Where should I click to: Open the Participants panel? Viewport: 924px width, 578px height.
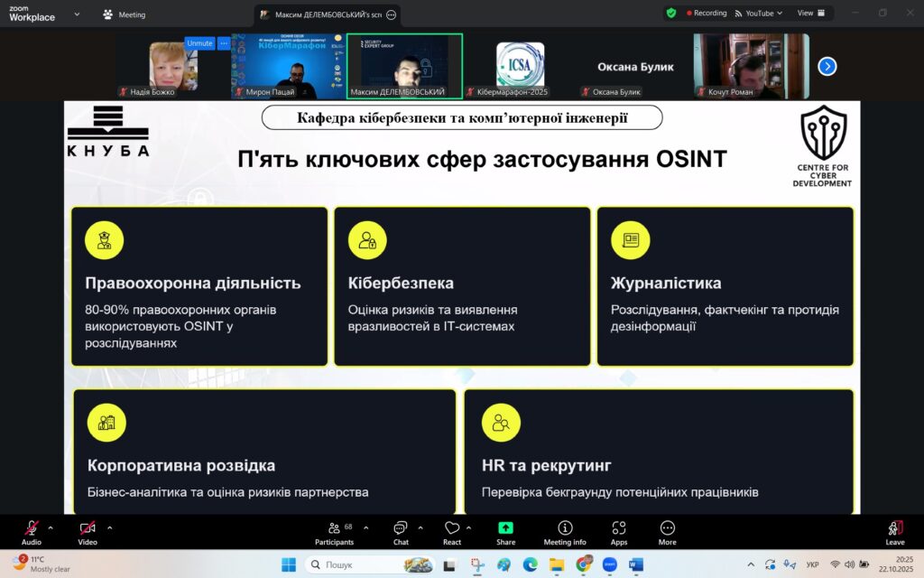(334, 531)
